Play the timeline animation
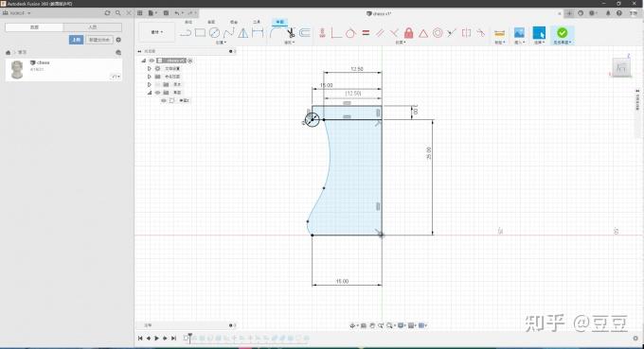 (156, 339)
